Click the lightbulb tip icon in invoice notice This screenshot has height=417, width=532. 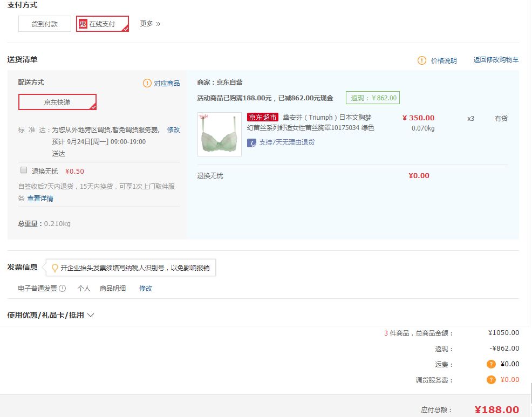click(54, 268)
